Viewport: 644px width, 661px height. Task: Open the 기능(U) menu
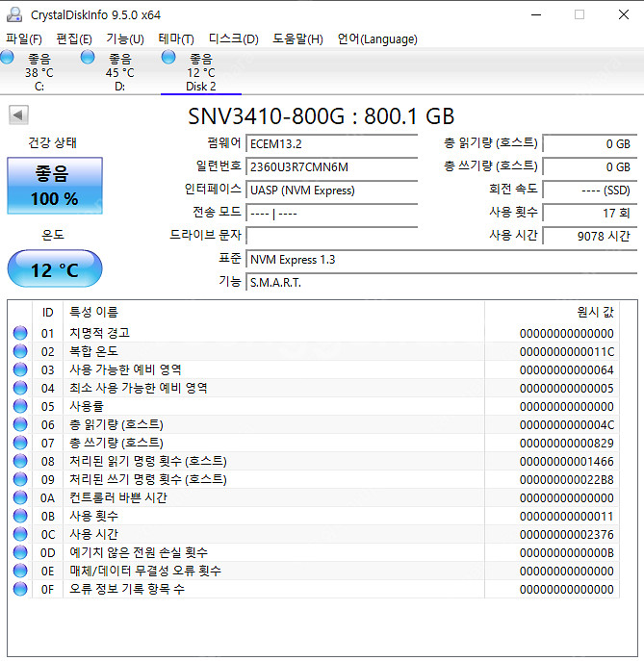[125, 39]
